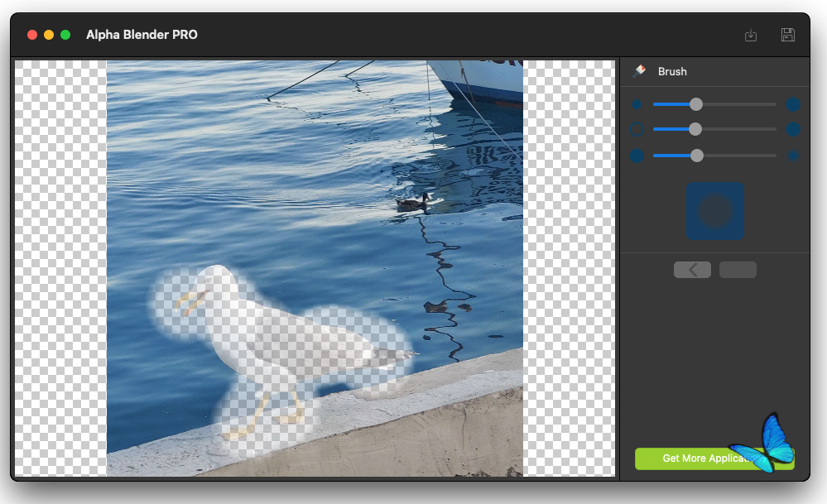Image resolution: width=827 pixels, height=504 pixels.
Task: Close the Alpha Blender PRO window
Action: tap(32, 35)
